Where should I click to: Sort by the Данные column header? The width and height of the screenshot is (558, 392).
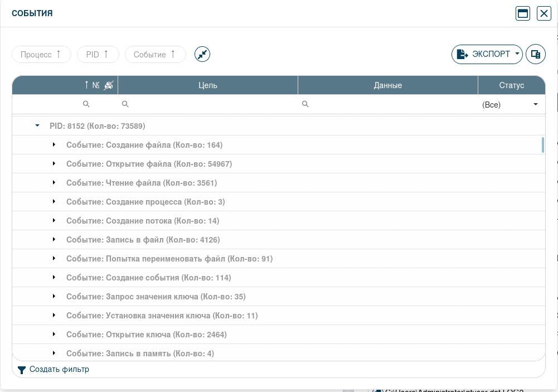(388, 85)
